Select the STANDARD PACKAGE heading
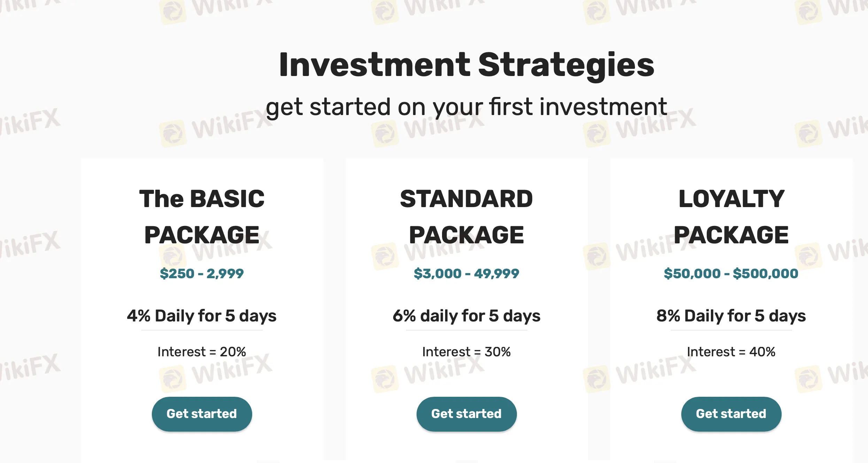Viewport: 868px width, 463px height. 466,217
